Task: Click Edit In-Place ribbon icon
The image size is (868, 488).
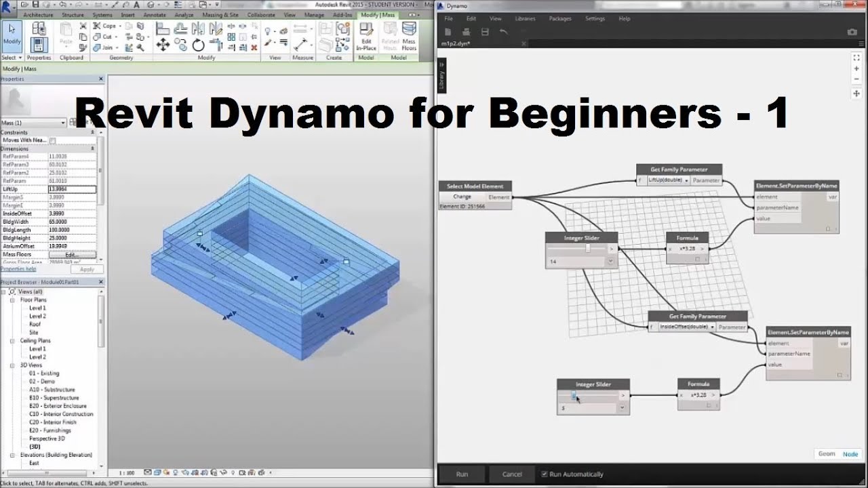Action: click(x=366, y=36)
